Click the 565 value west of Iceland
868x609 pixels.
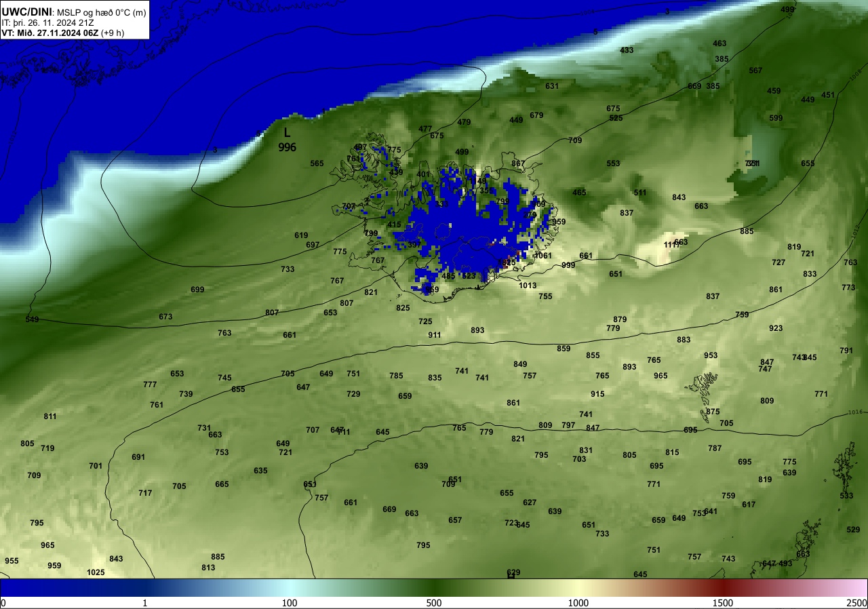317,164
